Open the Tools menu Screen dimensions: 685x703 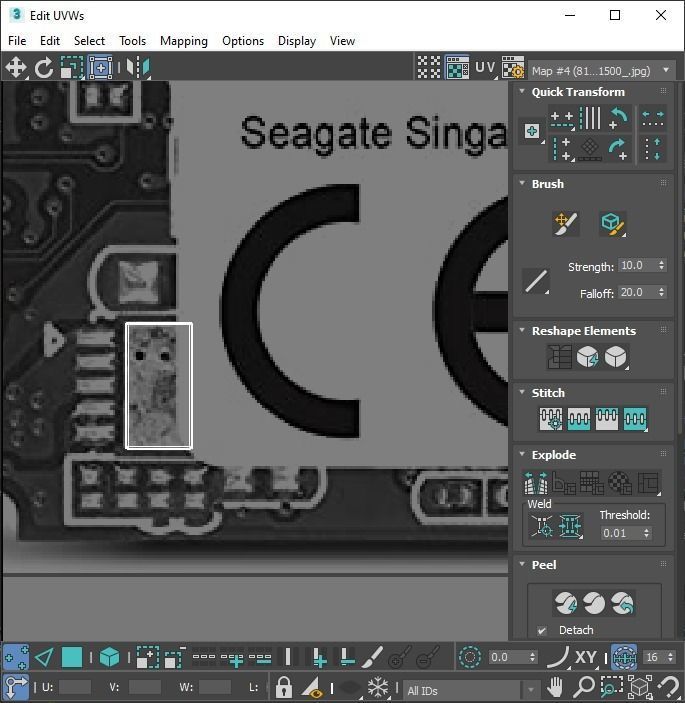pyautogui.click(x=133, y=41)
